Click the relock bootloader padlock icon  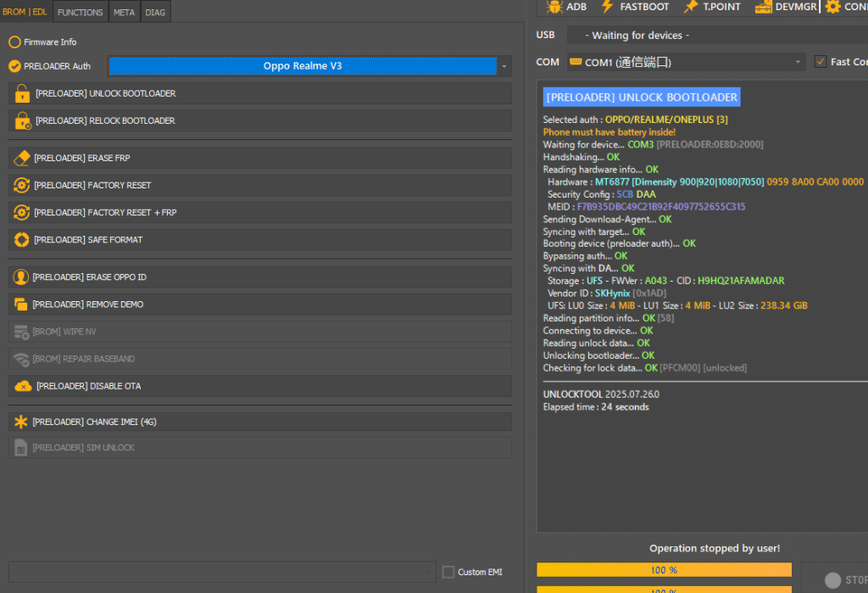click(23, 120)
